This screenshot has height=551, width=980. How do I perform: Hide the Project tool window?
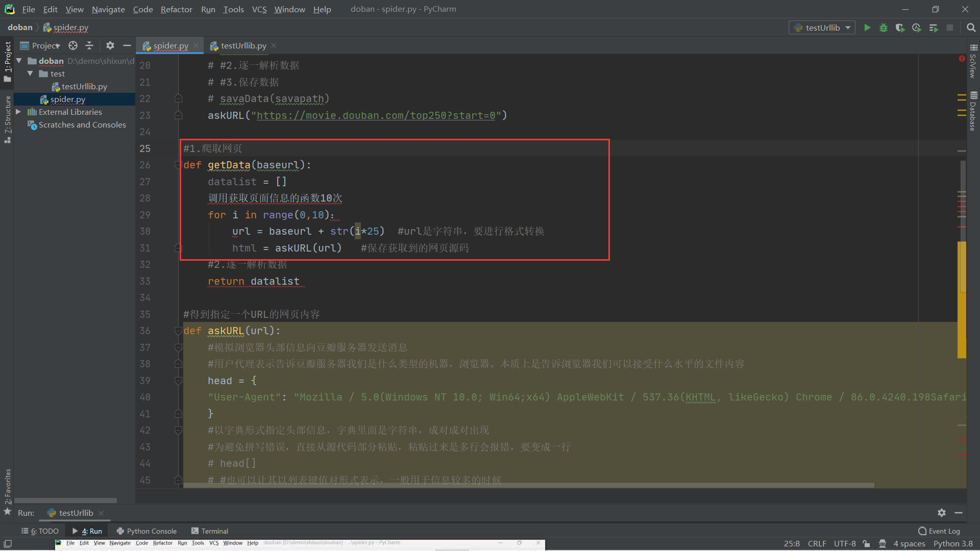[127, 45]
